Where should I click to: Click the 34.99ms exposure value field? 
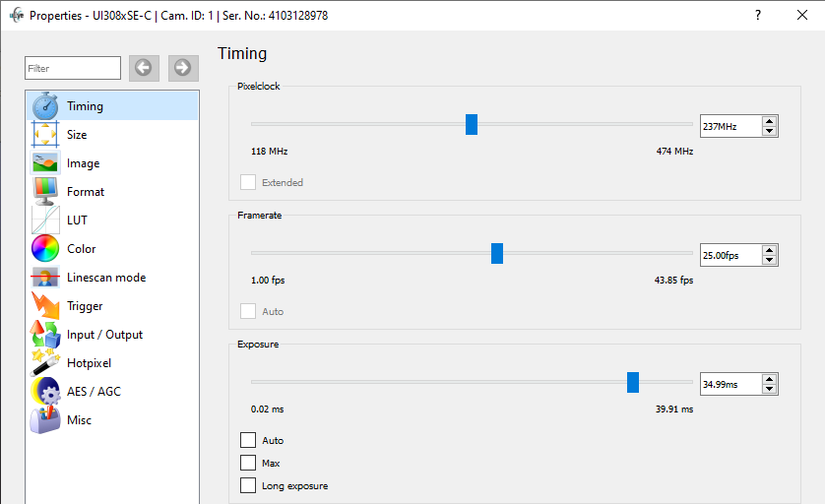click(x=730, y=384)
